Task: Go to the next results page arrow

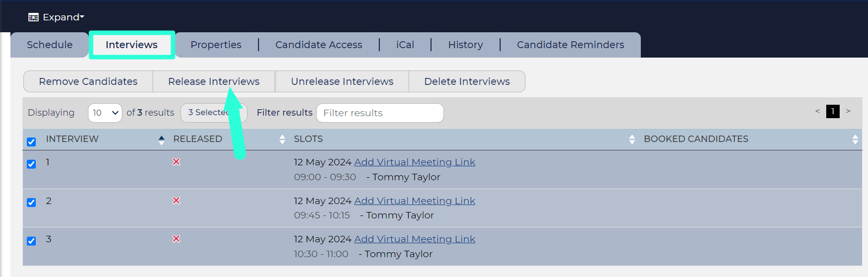Action: [848, 111]
